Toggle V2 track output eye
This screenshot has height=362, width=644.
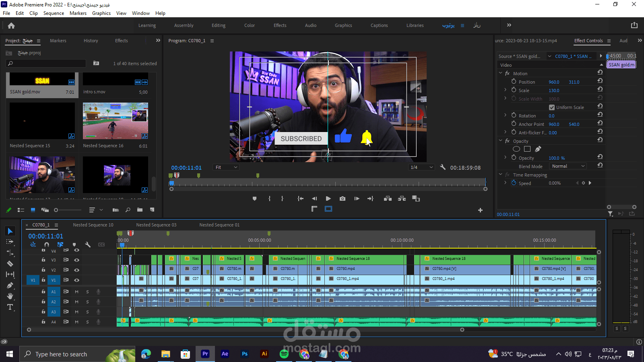76,270
